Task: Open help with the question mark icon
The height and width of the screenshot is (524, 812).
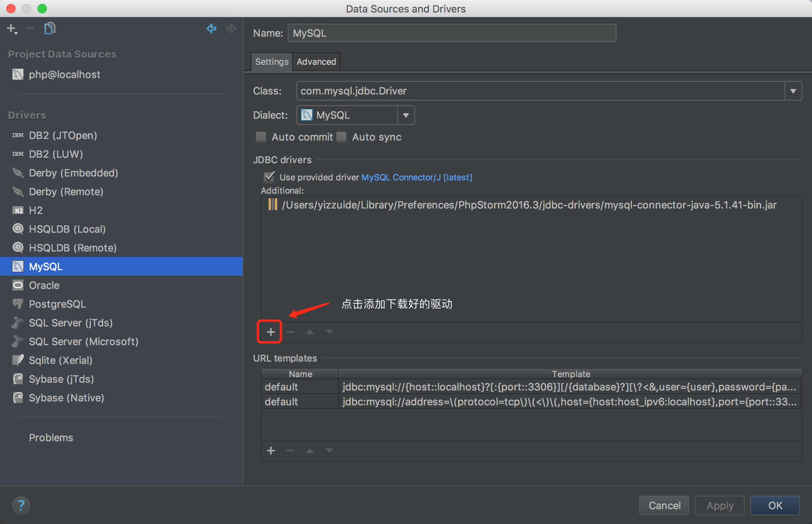Action: (x=21, y=505)
